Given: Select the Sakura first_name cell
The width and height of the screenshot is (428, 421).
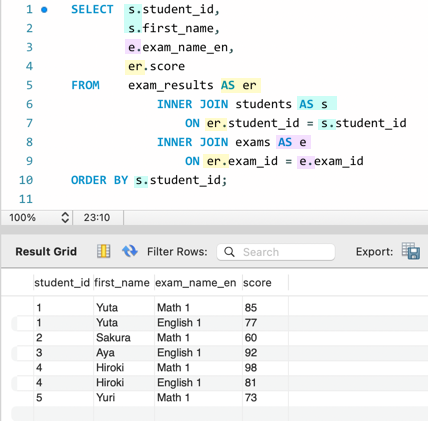Looking at the screenshot, I should coord(113,338).
